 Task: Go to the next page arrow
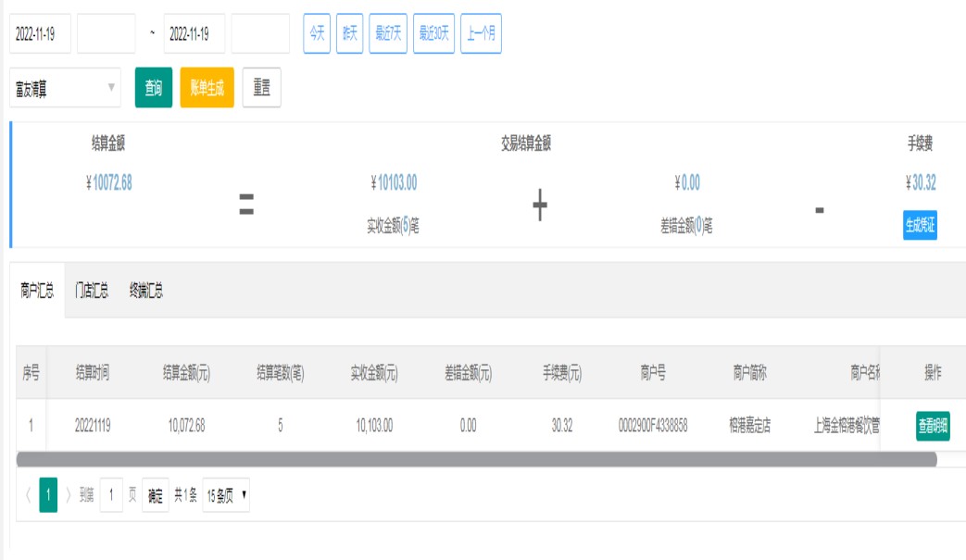[69, 495]
